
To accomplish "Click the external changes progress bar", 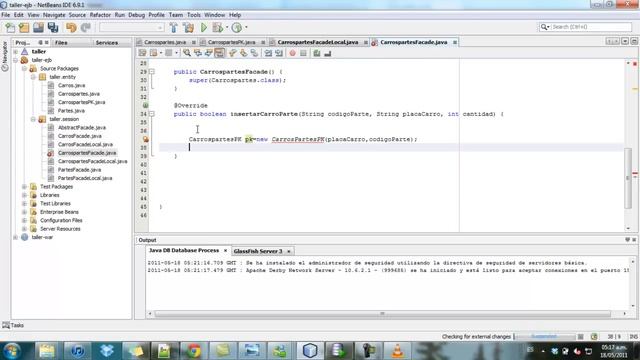I will pyautogui.click(x=544, y=337).
